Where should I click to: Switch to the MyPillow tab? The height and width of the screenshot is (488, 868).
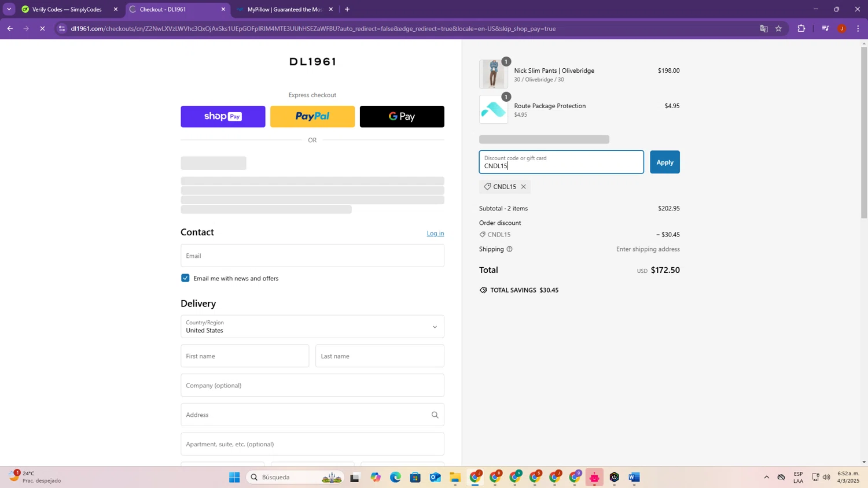(284, 9)
